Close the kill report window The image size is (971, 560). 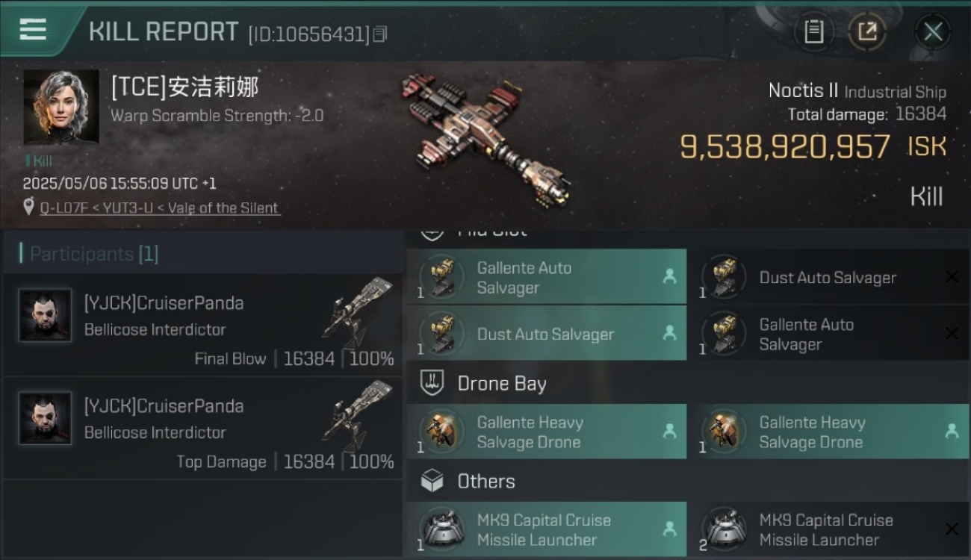click(933, 32)
